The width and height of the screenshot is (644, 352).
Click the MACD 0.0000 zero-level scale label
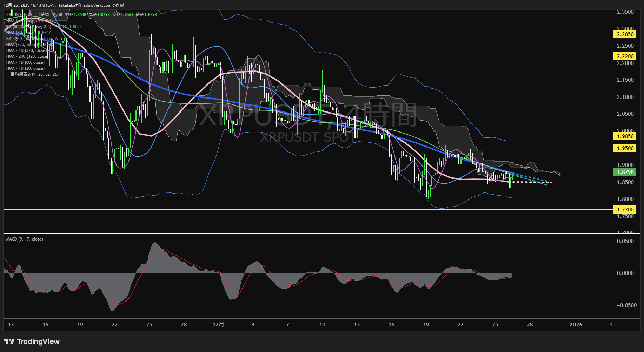625,273
